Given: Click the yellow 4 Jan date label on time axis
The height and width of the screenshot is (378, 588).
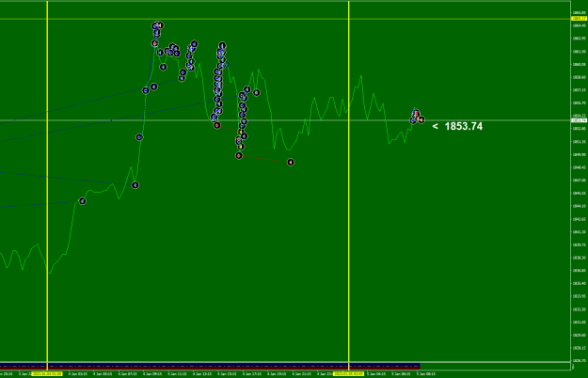Looking at the screenshot, I should pos(47,374).
